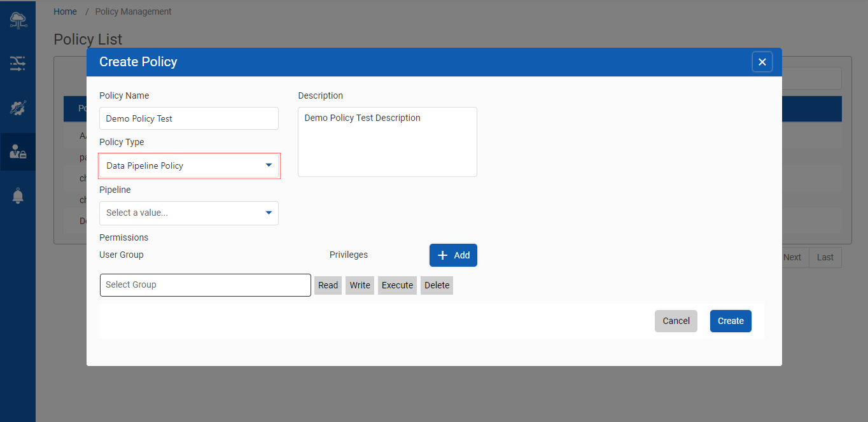Toggle the Write privilege
The width and height of the screenshot is (868, 422).
[360, 285]
